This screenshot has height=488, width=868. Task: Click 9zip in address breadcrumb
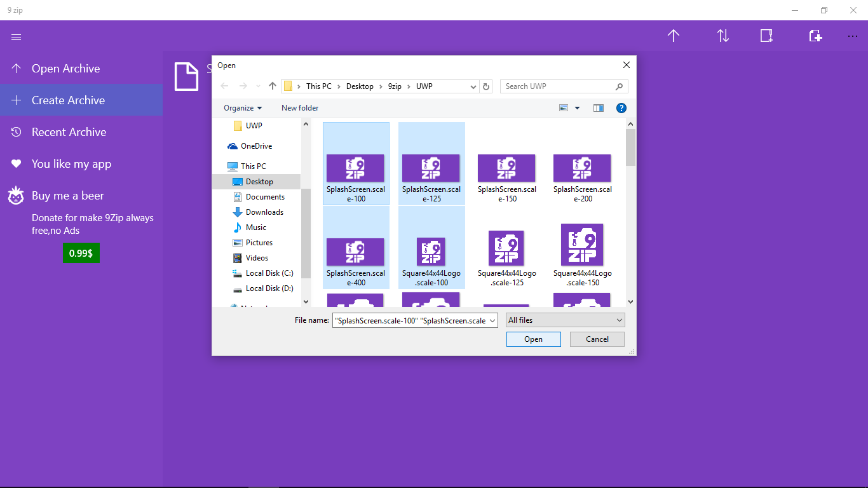tap(395, 86)
